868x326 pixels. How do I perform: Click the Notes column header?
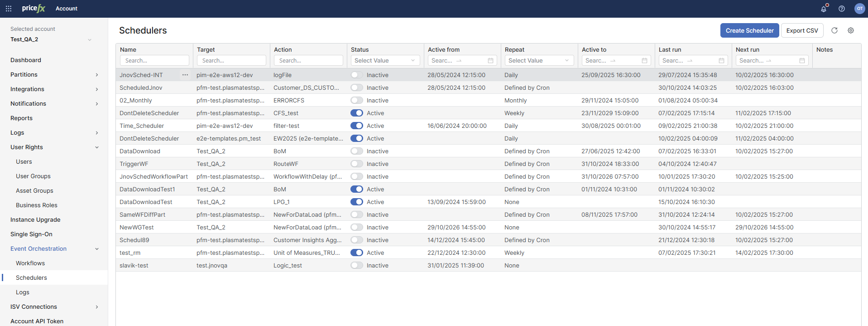click(825, 49)
